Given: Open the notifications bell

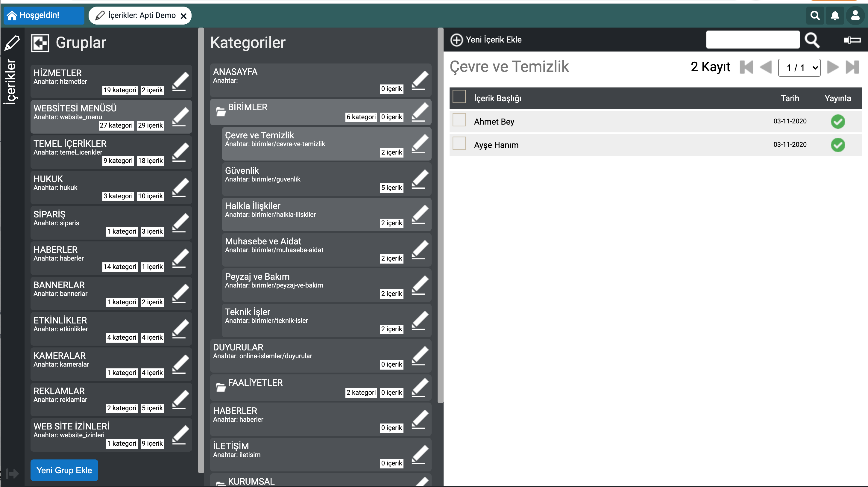Looking at the screenshot, I should click(x=835, y=16).
